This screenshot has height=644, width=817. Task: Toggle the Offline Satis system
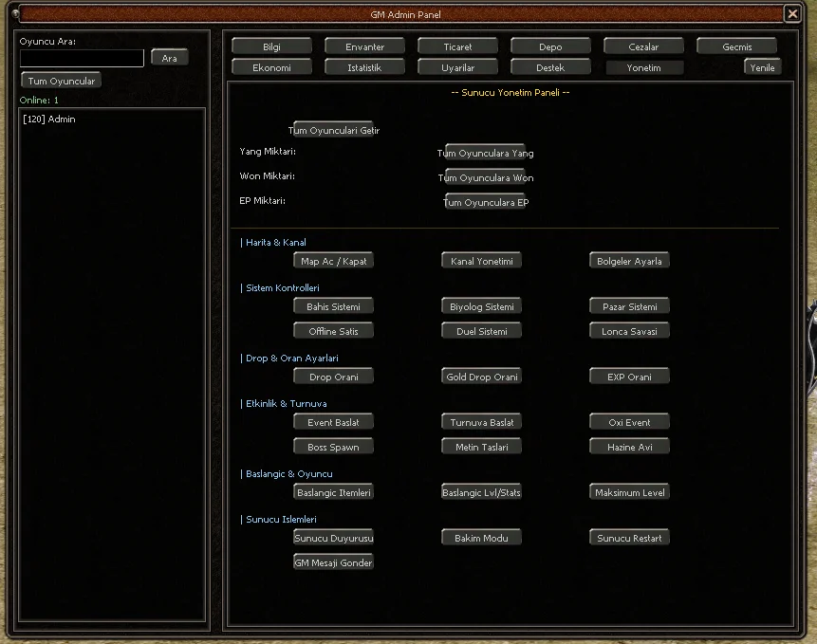tap(333, 331)
